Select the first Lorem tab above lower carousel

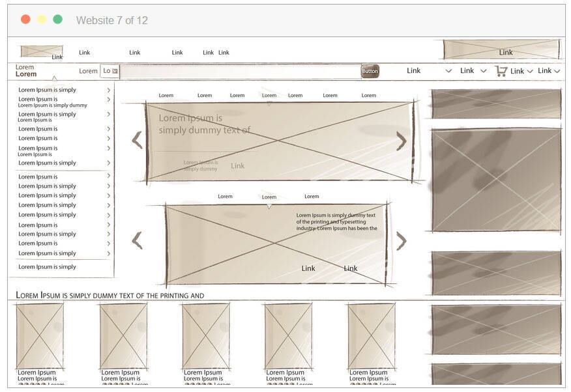click(225, 196)
